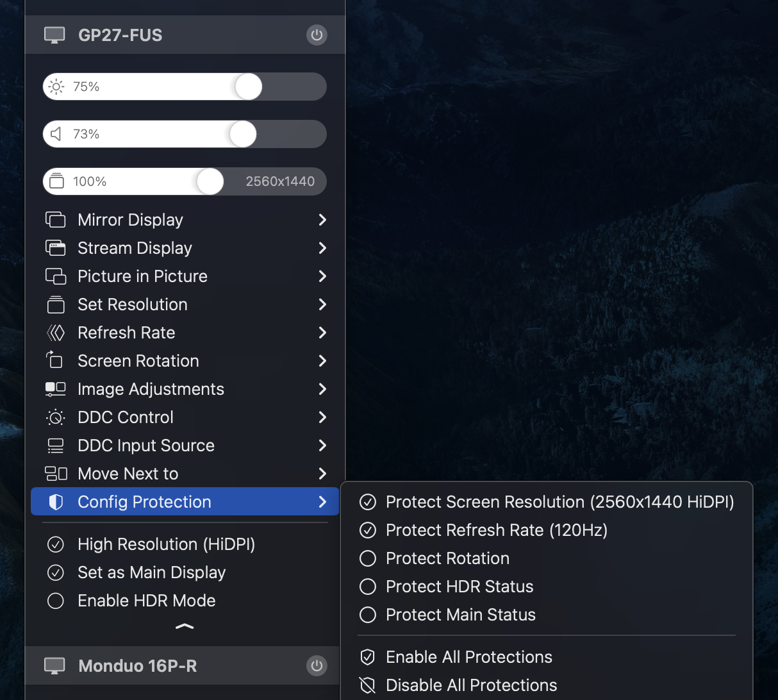Open the Refresh Rate menu item

coord(185,333)
